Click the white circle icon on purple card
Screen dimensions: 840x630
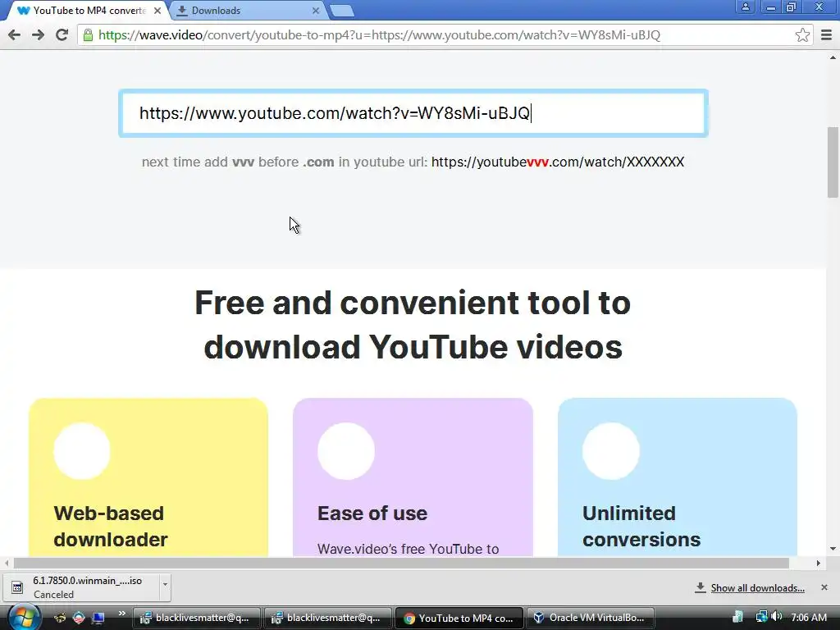pyautogui.click(x=346, y=451)
